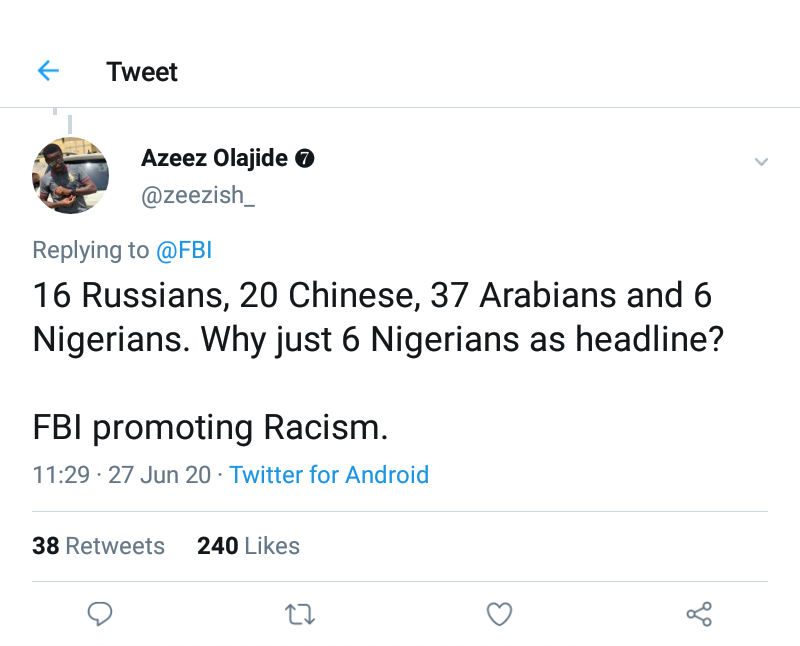
Task: Tap the reply speech bubble icon
Action: coord(99,613)
